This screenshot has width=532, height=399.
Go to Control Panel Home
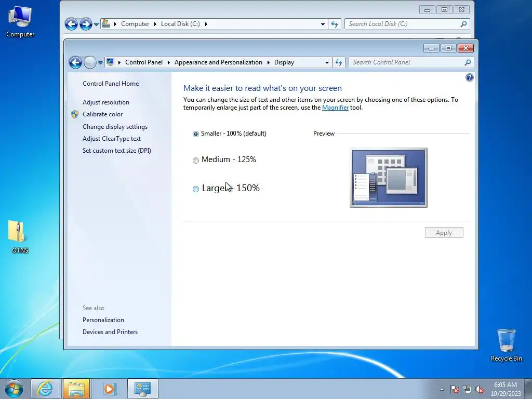tap(111, 84)
